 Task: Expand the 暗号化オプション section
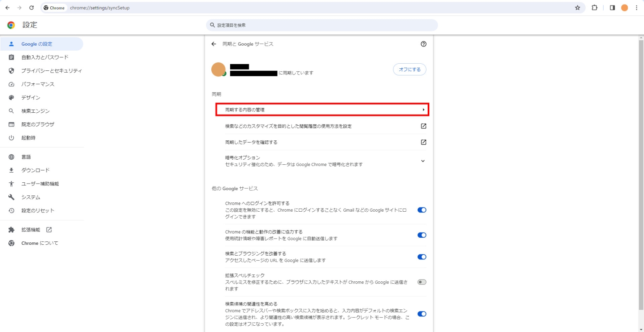(x=423, y=161)
